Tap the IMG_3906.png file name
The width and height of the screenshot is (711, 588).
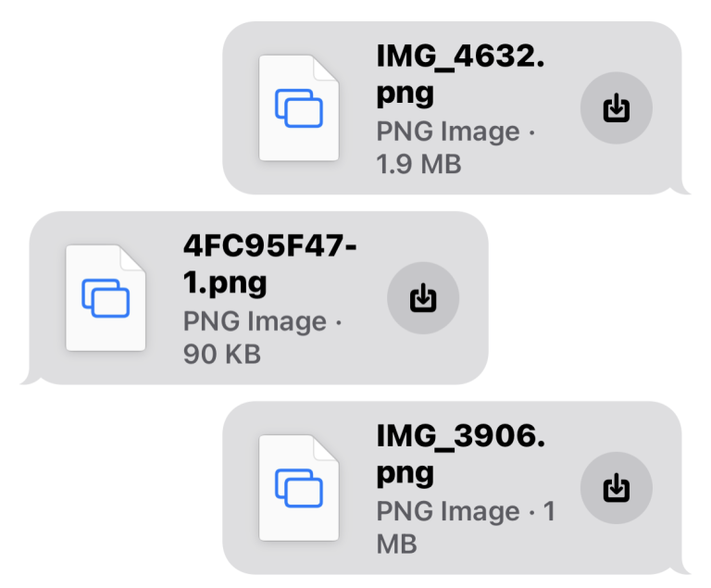pos(460,454)
